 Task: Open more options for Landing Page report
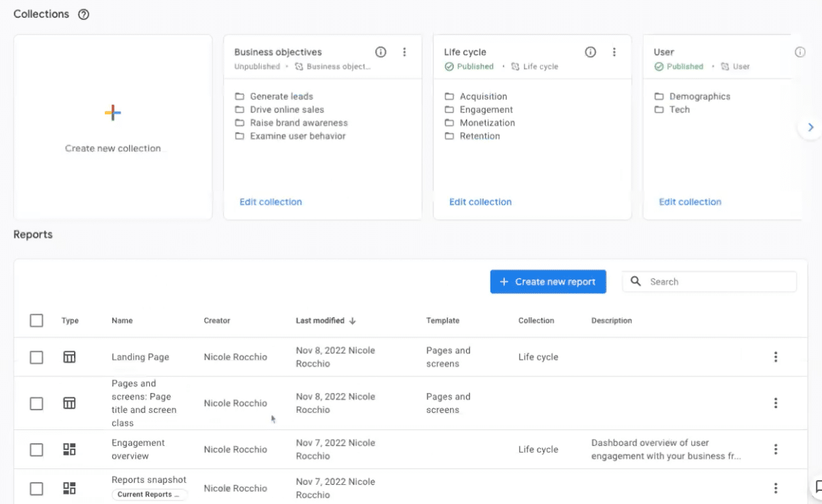(775, 357)
